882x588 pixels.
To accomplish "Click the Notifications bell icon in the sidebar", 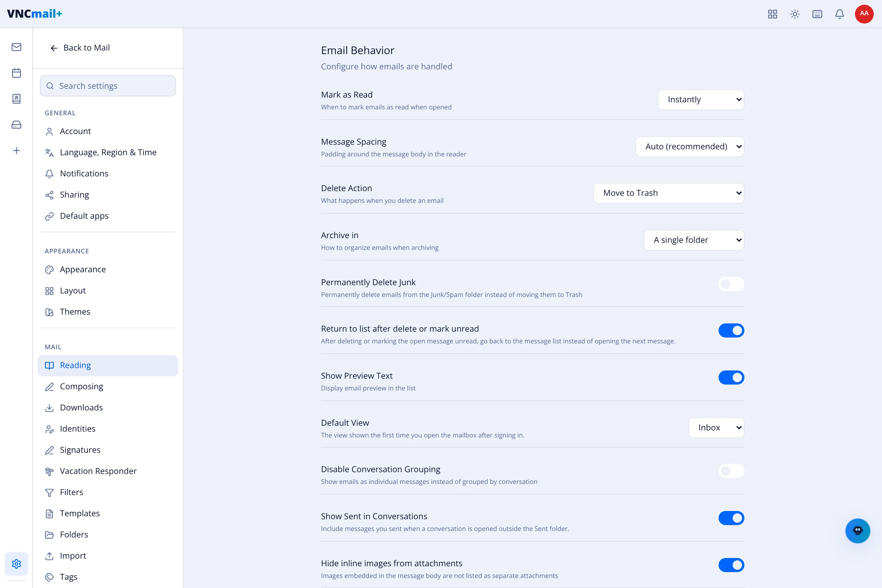I will pos(49,174).
